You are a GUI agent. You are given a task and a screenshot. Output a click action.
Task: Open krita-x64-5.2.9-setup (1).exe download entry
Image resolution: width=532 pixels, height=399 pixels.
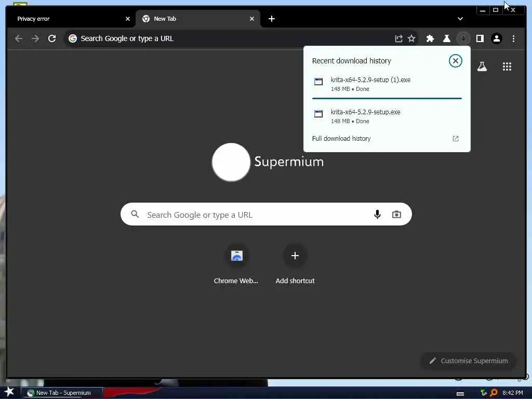click(x=387, y=84)
